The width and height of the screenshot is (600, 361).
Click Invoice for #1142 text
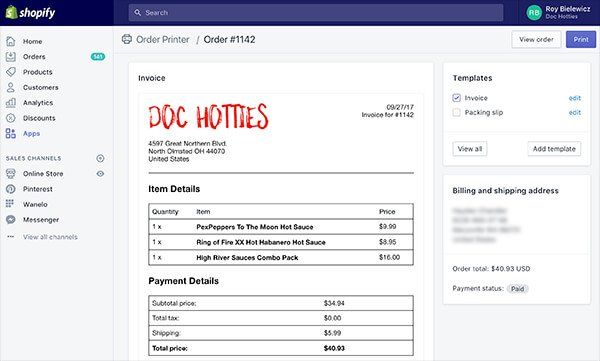(x=388, y=115)
